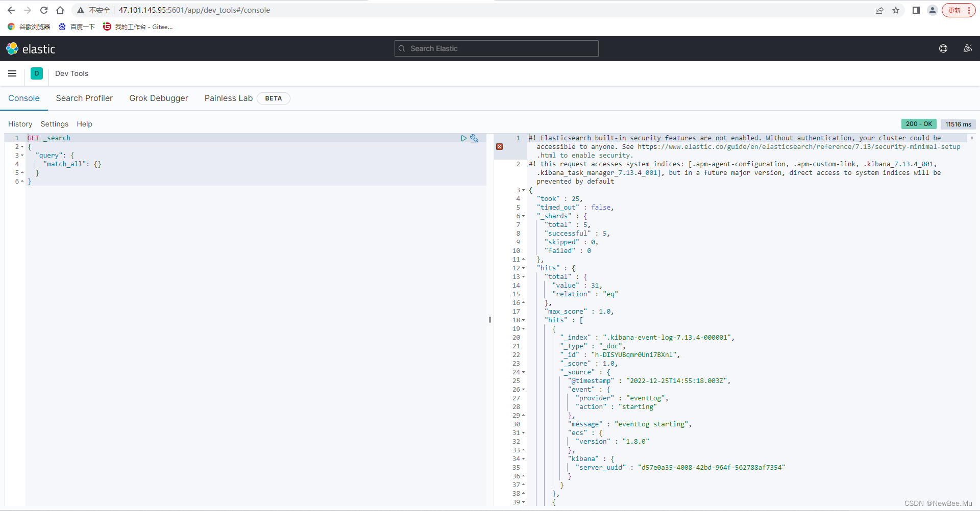This screenshot has width=980, height=511.
Task: Collapse the outer hits block, line 12
Action: click(523, 268)
